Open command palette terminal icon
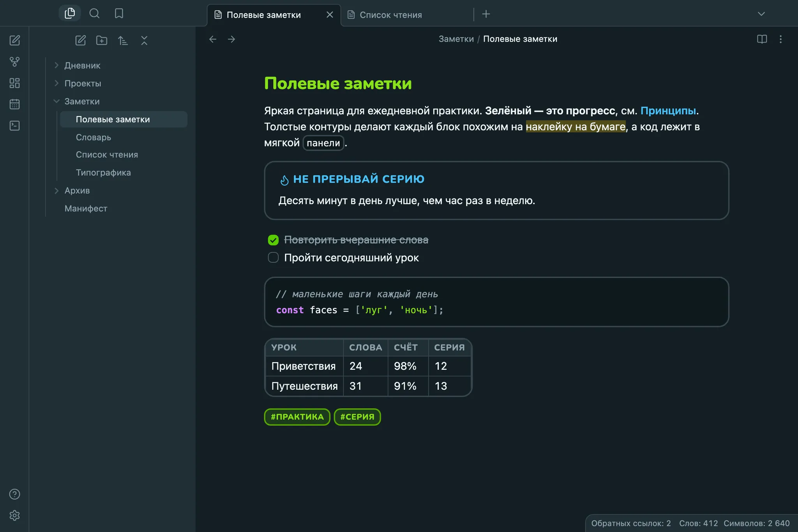This screenshot has width=798, height=532. tap(15, 125)
